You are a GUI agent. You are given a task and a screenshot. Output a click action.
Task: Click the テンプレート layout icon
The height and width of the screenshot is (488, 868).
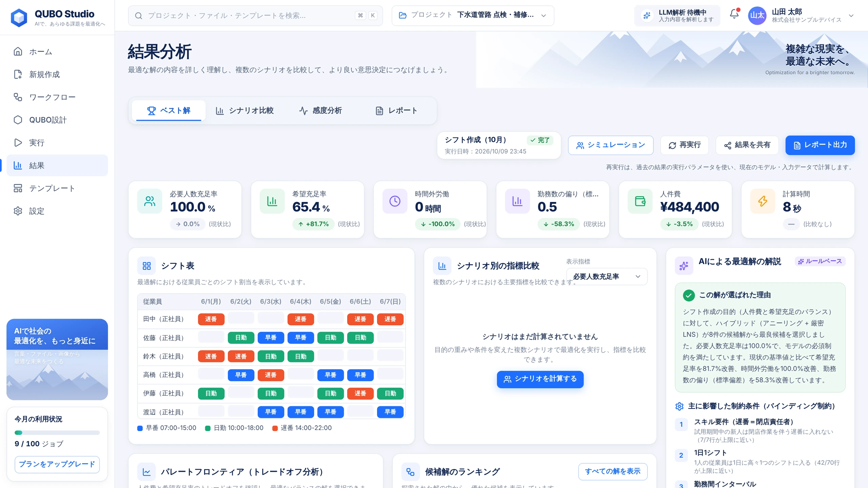click(18, 188)
